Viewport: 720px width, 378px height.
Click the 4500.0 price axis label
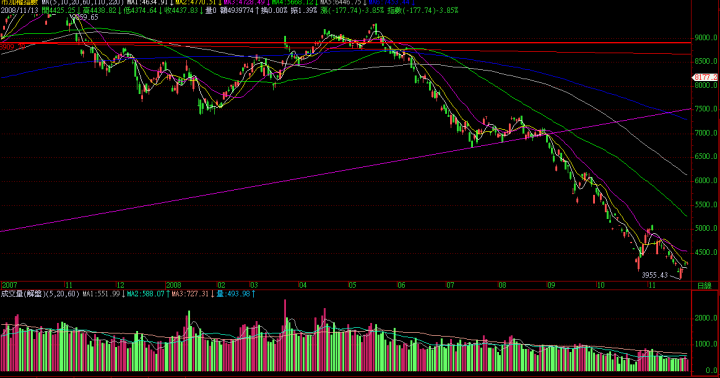click(x=706, y=252)
